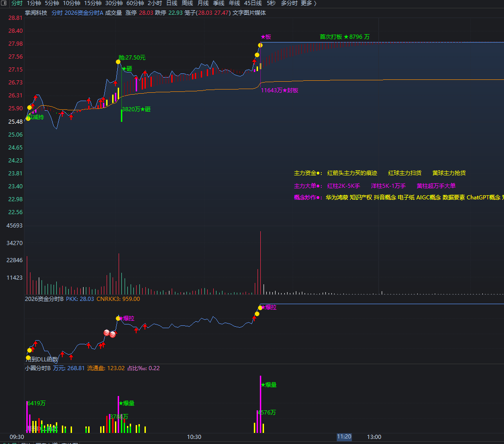
Task: Choose the 15分钟 period tab
Action: coord(93,3)
